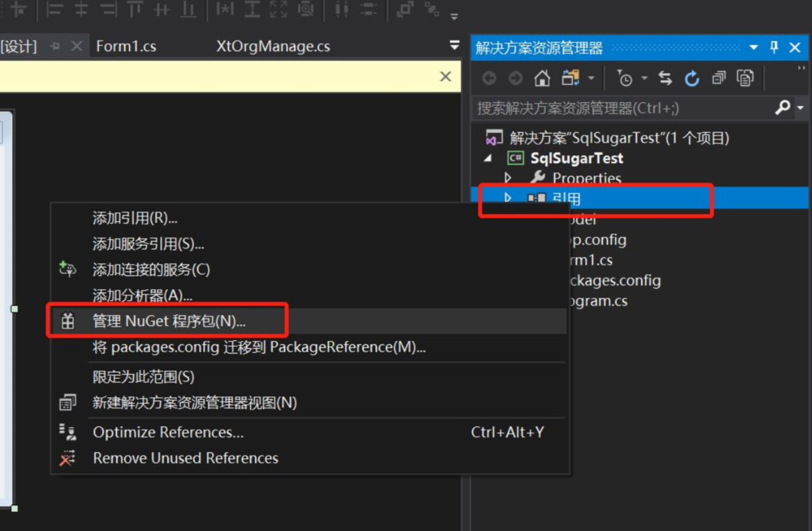Expand the 引用 node in Solution Explorer
Image resolution: width=812 pixels, height=531 pixels.
pos(508,198)
